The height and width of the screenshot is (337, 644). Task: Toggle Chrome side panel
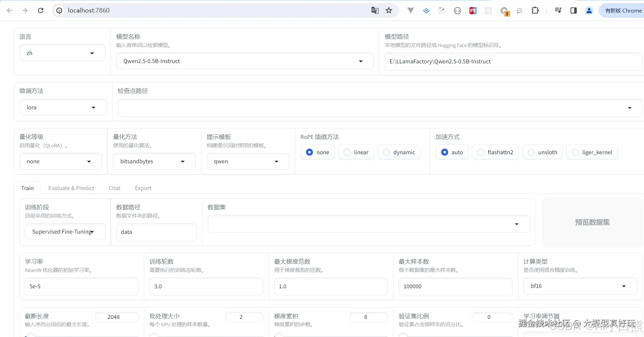(x=574, y=10)
